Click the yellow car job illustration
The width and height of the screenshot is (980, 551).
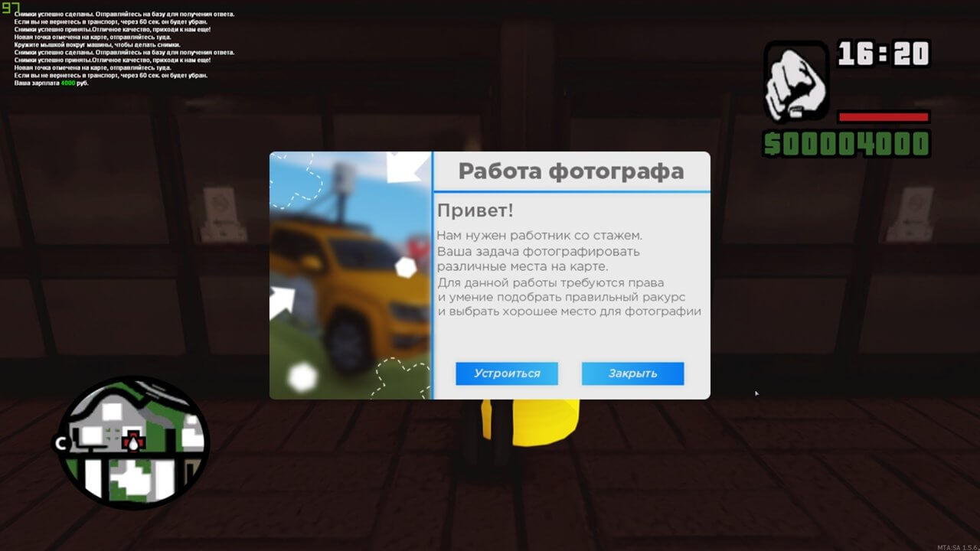click(x=351, y=275)
